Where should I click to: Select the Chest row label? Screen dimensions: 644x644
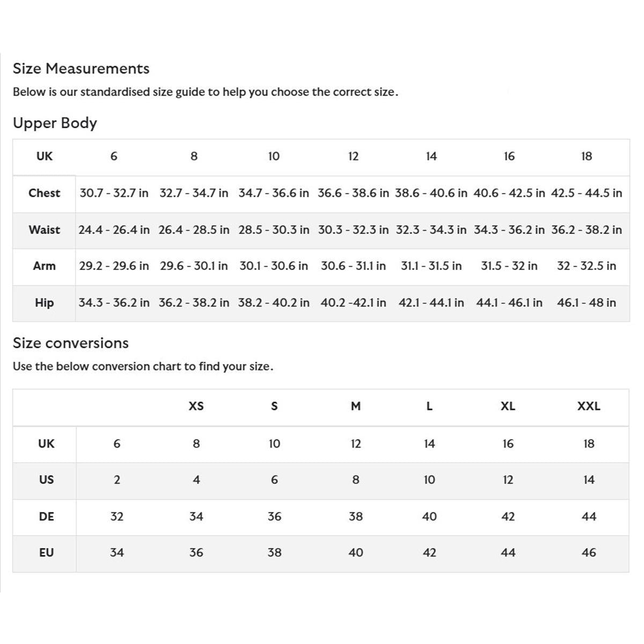[44, 193]
